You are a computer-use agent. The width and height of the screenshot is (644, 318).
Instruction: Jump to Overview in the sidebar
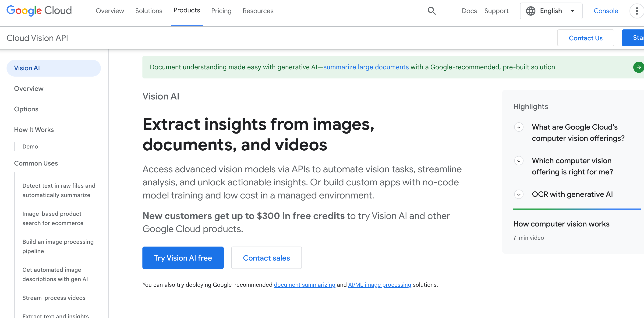point(29,88)
